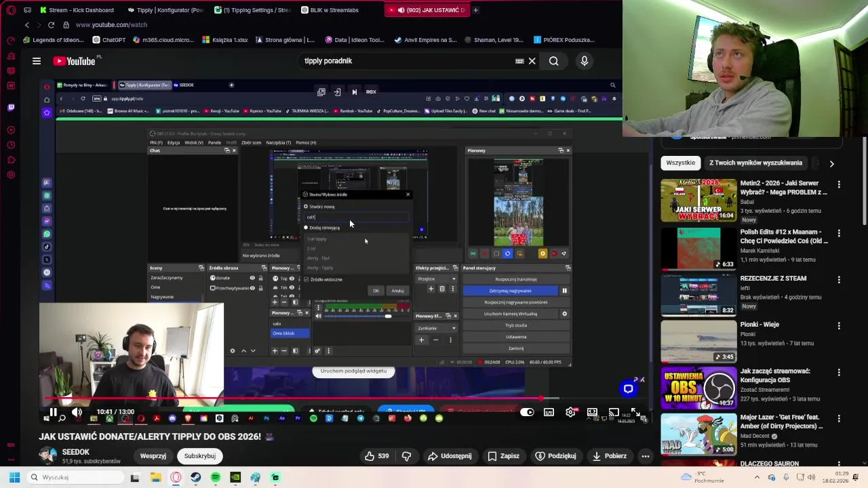Open options menu for Jak zacząć streamować video
Viewport: 868px width, 488px height.
point(839,372)
